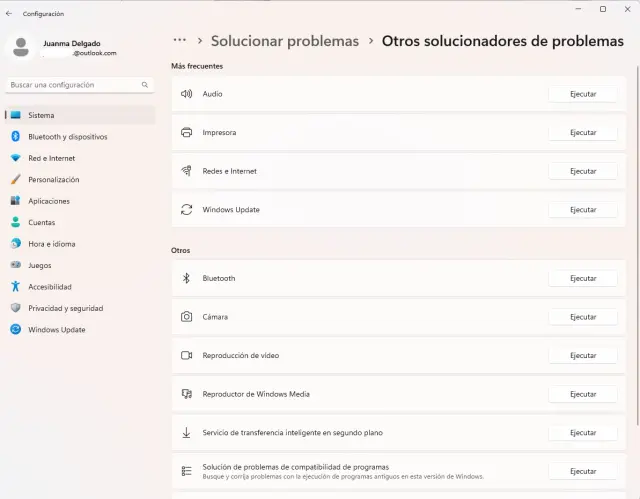The width and height of the screenshot is (640, 499).
Task: Go to Solucionar problemas breadcrumb
Action: (284, 41)
